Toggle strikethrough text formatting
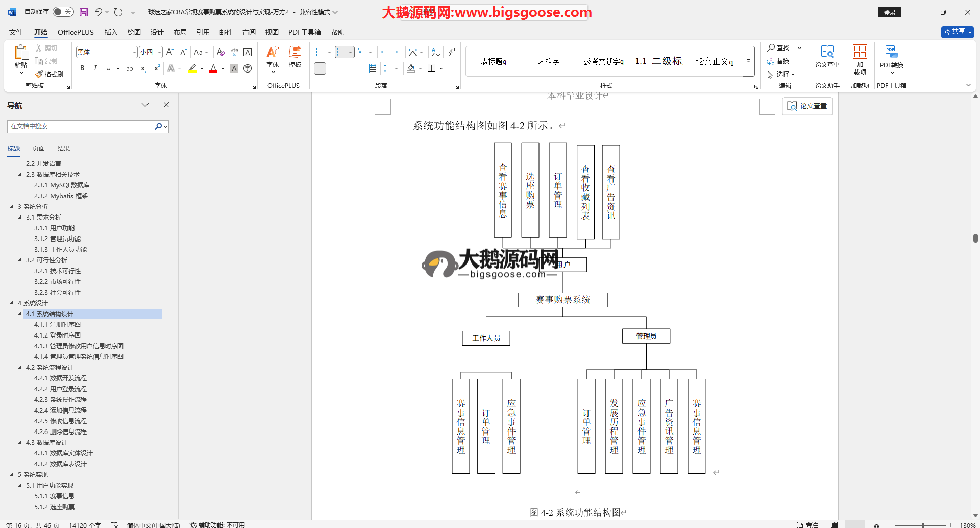Viewport: 980px width, 528px height. pyautogui.click(x=130, y=68)
